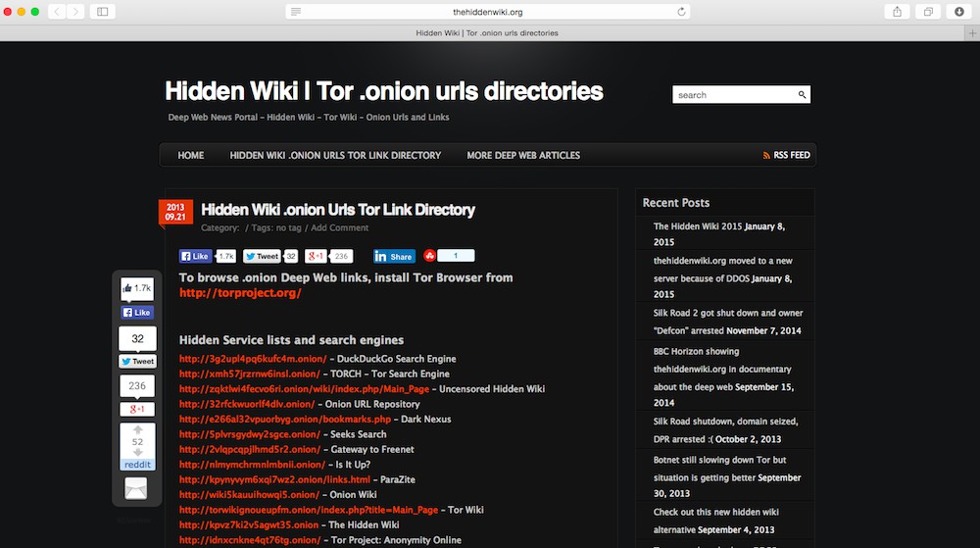Open the Onion Wiki onion link
The width and height of the screenshot is (980, 548).
point(249,494)
